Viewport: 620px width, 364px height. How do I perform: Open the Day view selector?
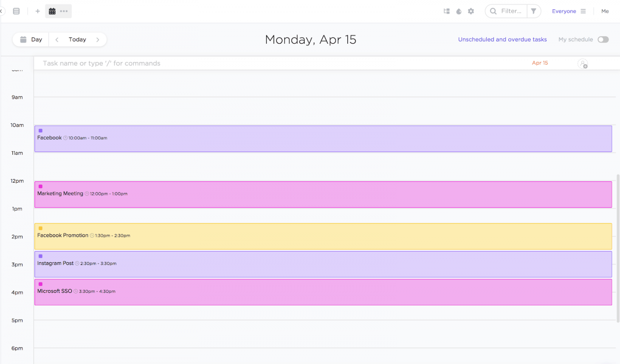(31, 39)
